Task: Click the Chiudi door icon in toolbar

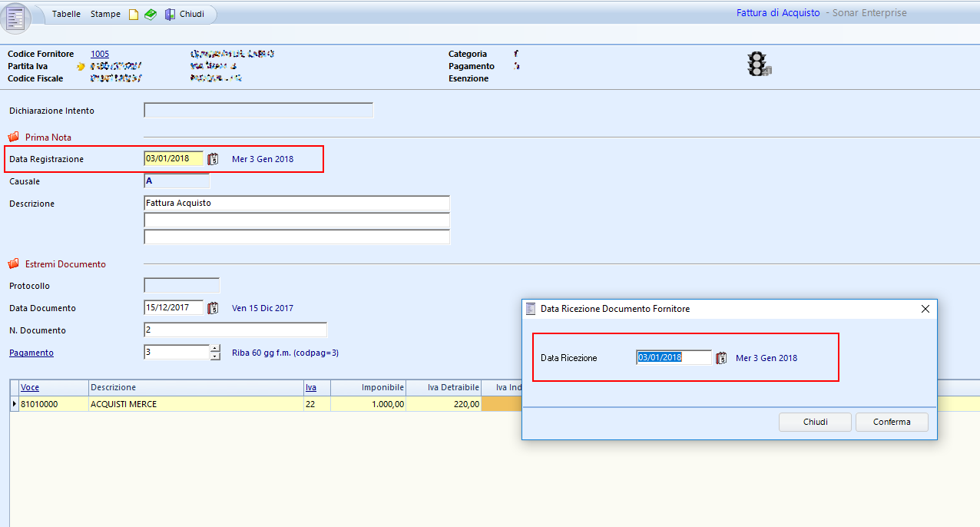Action: click(170, 15)
